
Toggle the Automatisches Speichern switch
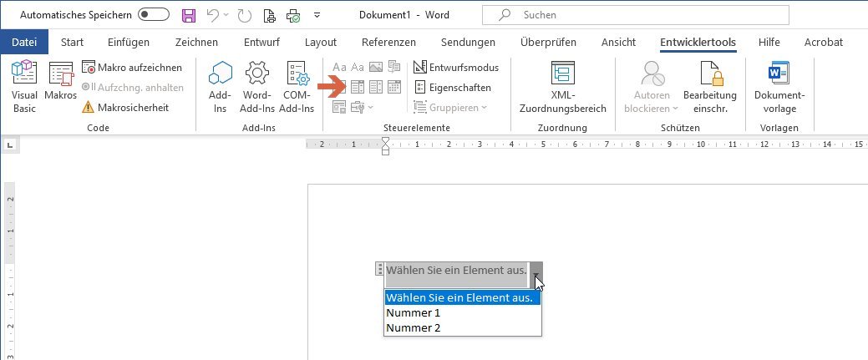[x=154, y=15]
